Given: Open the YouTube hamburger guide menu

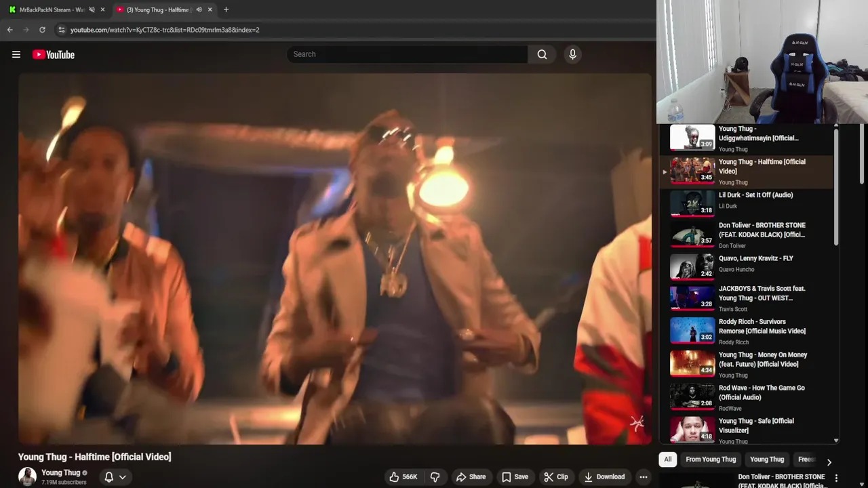Looking at the screenshot, I should (16, 54).
